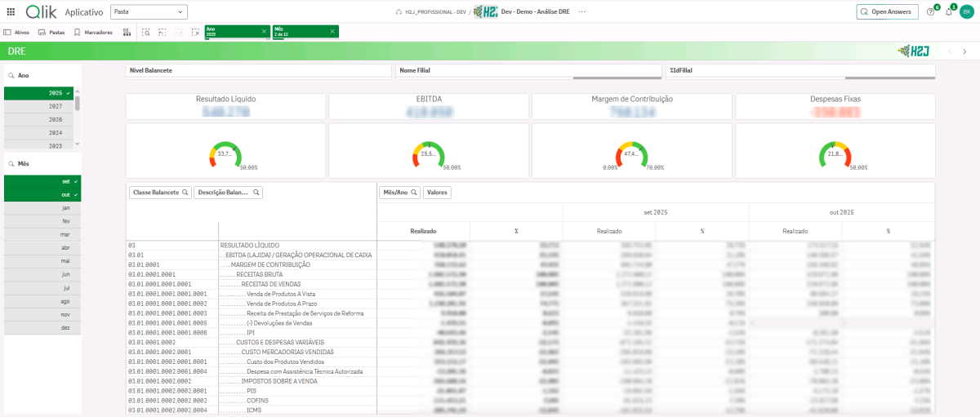Open the app launcher grid menu
Screen dimensions: 980x417
[x=11, y=12]
